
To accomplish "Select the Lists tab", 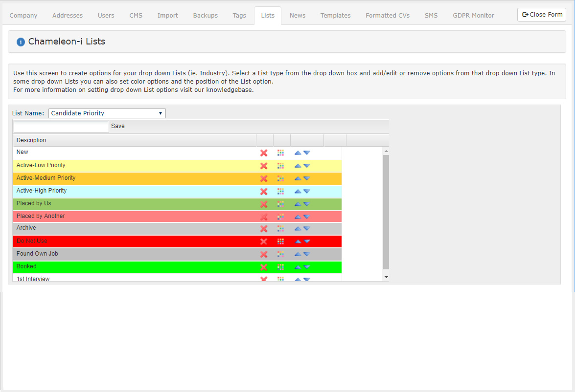I will point(268,15).
